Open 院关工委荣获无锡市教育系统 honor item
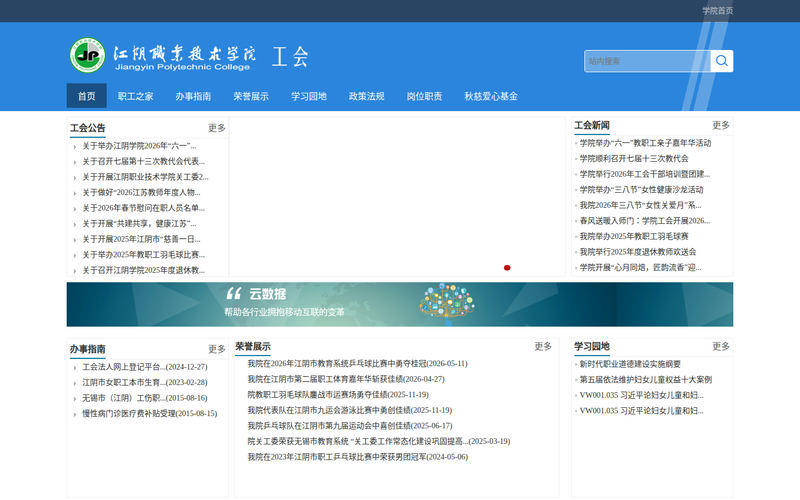 click(379, 441)
